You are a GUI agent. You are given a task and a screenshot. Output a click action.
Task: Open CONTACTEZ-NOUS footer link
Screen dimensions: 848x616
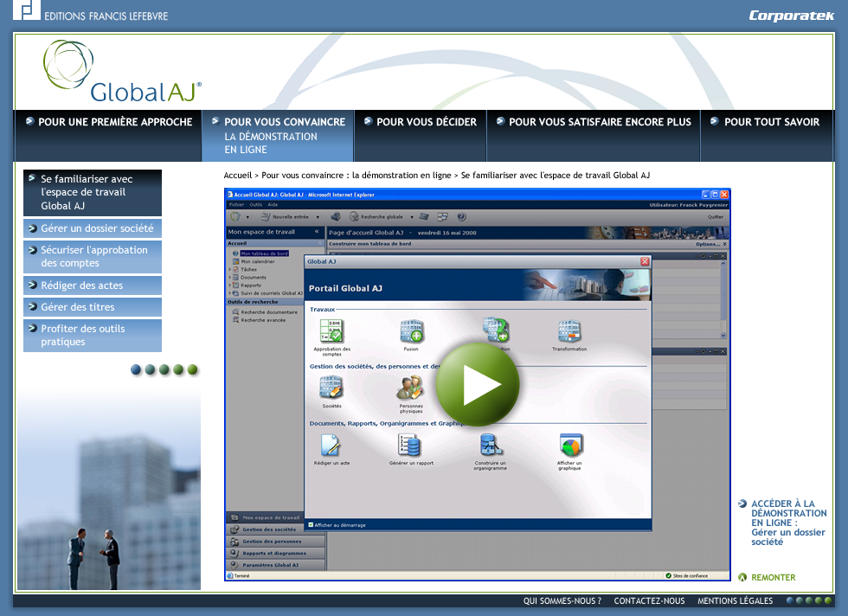[649, 600]
